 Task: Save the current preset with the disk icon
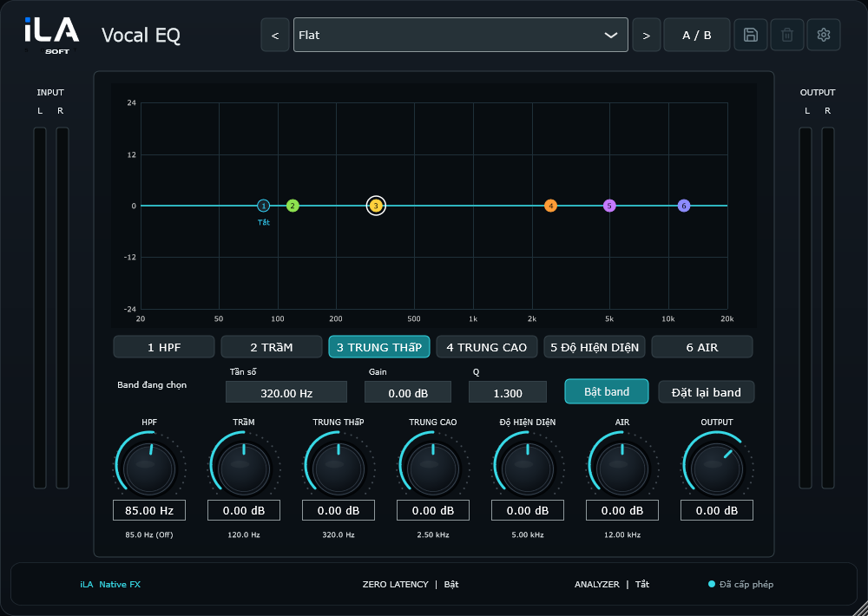750,35
